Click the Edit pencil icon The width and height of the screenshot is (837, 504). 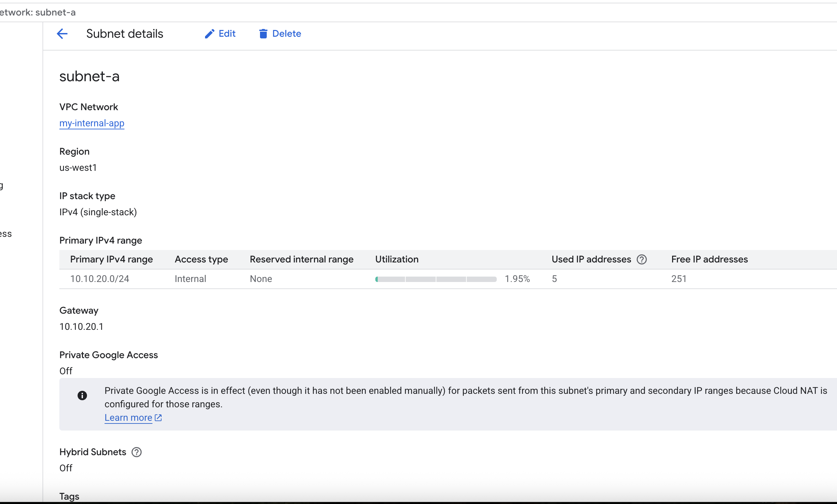point(210,34)
